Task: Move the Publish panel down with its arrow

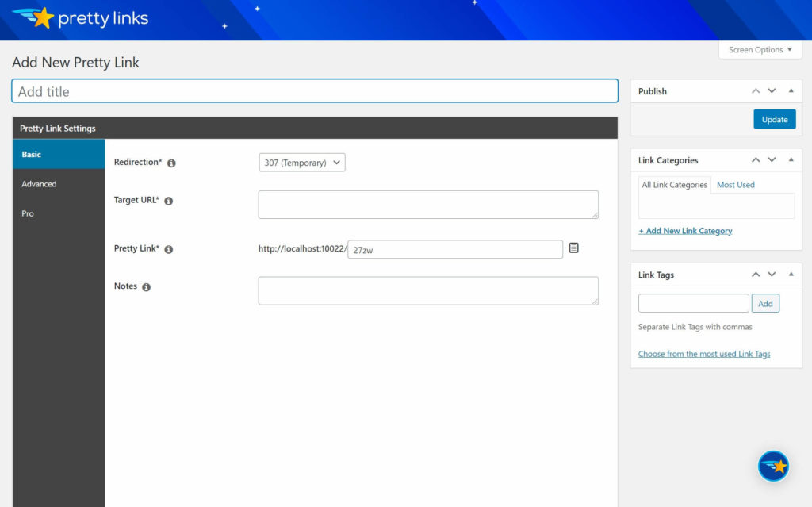Action: pyautogui.click(x=772, y=90)
